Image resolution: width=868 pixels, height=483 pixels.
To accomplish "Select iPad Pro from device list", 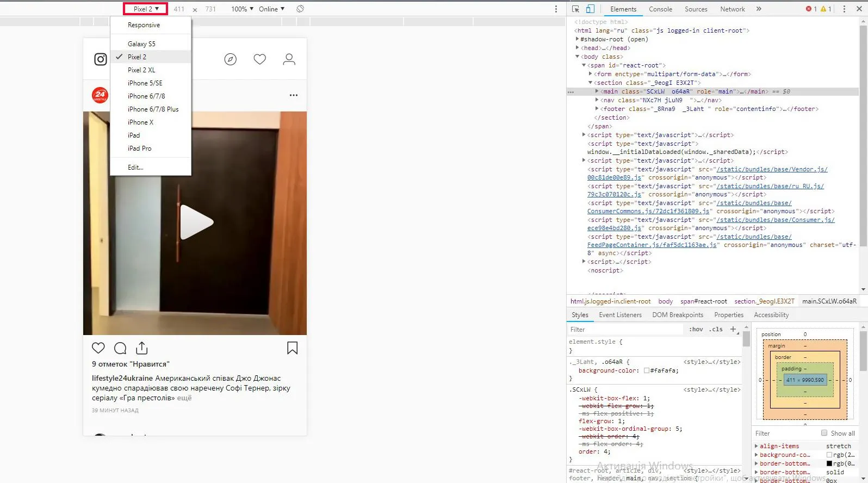I will click(x=151, y=148).
